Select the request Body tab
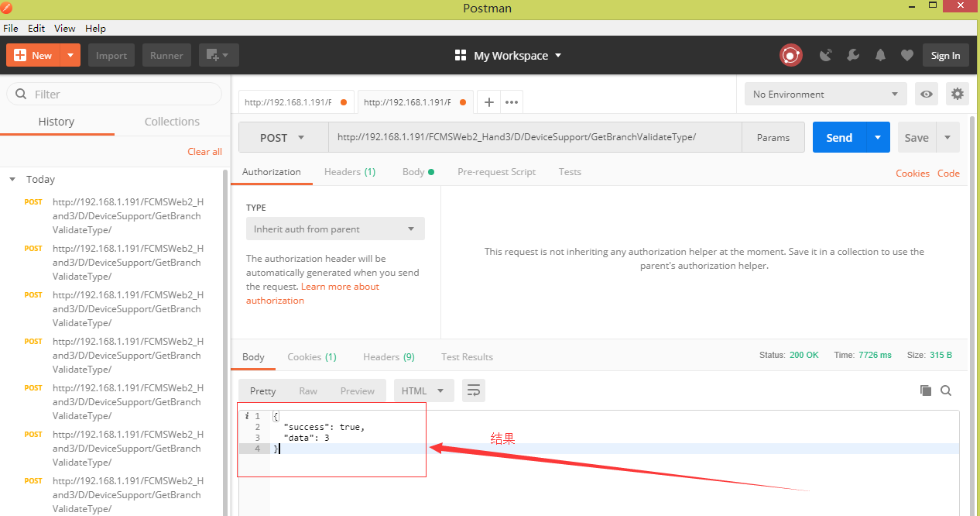 [x=418, y=172]
